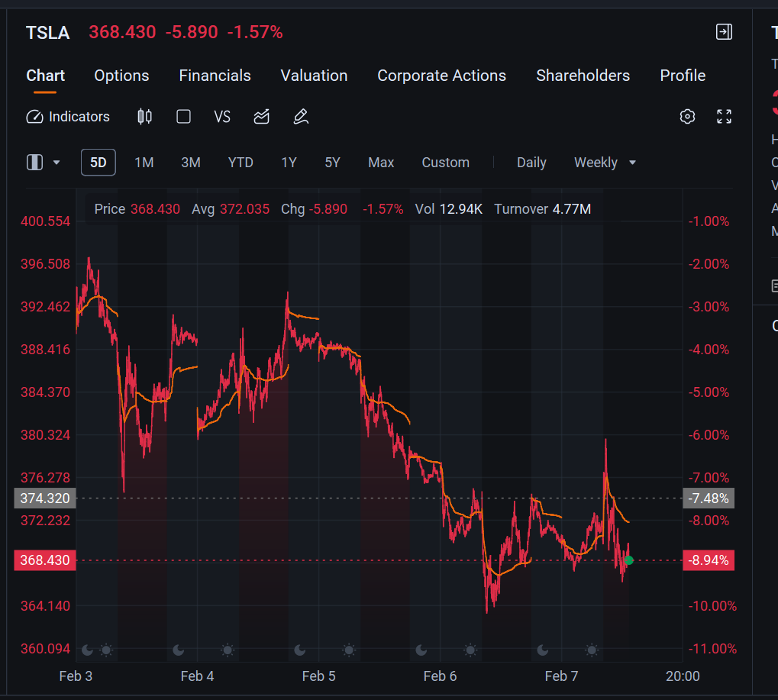
Task: Expand the Weekly interval dropdown arrow
Action: click(633, 163)
